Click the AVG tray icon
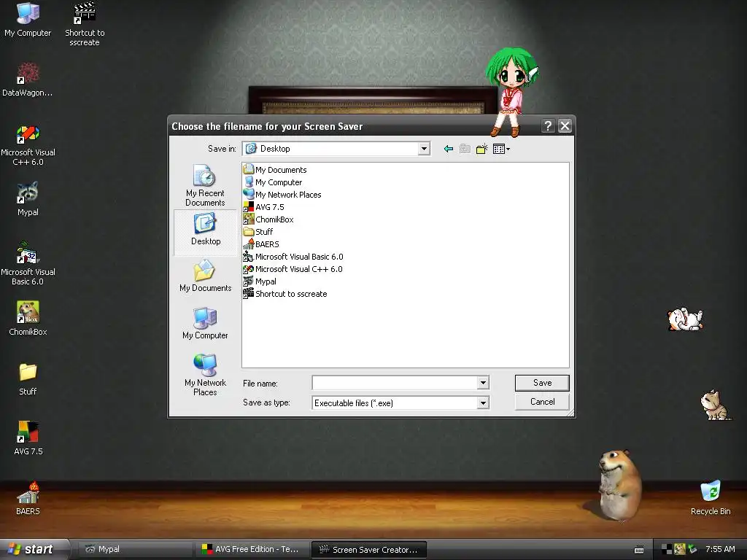The height and width of the screenshot is (560, 747). point(667,550)
